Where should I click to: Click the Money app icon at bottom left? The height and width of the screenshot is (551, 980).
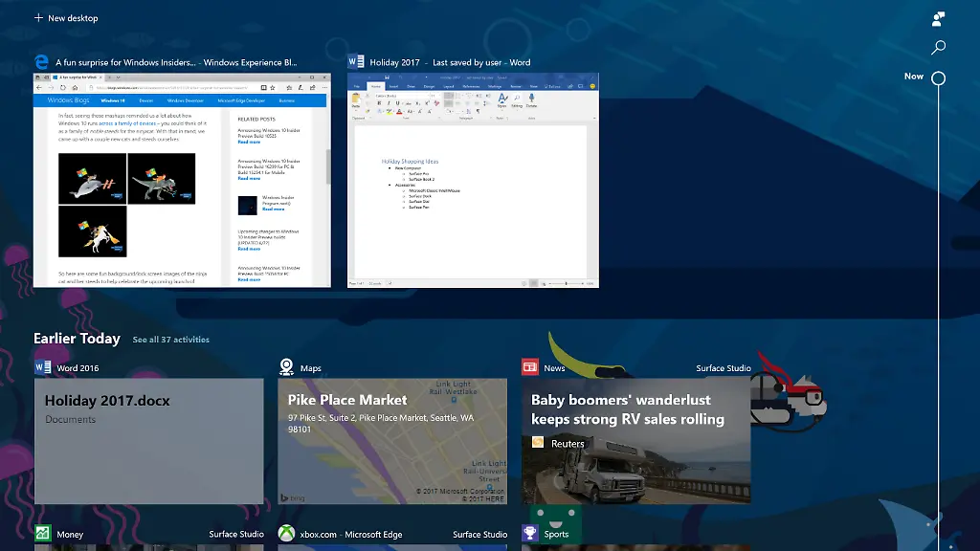point(42,534)
